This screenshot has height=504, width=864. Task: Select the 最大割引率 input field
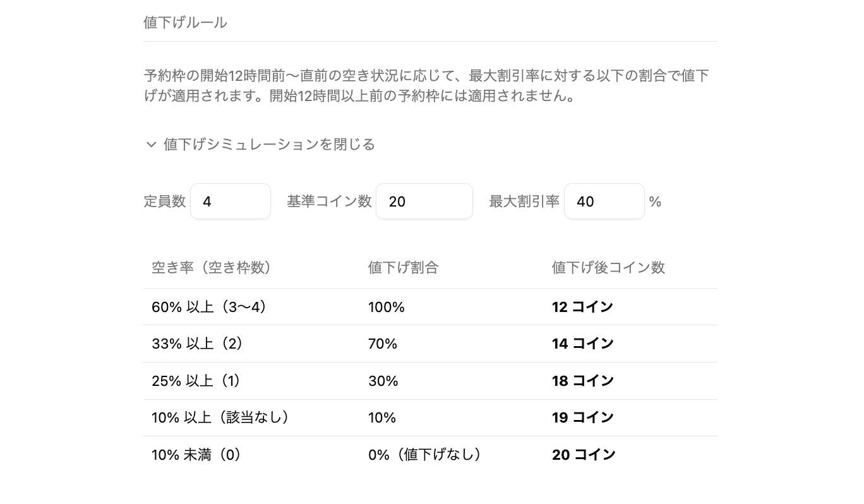pos(604,201)
